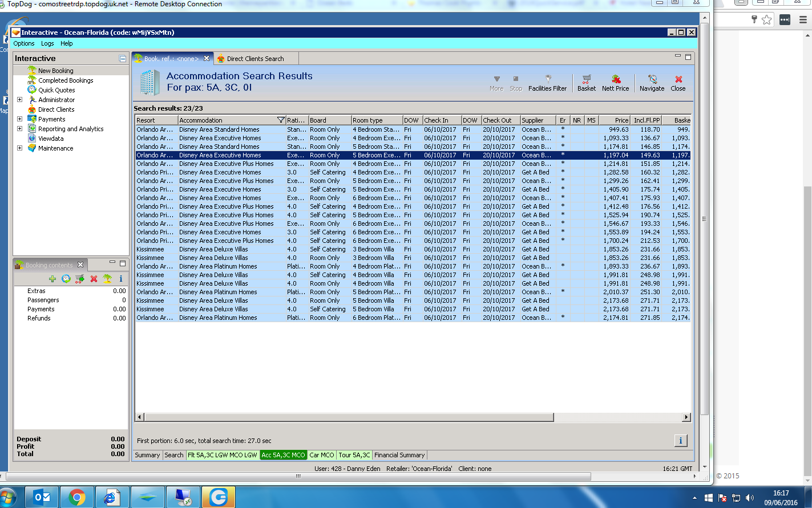
Task: Click the basket arrow icon in Booking contents
Action: click(x=80, y=279)
